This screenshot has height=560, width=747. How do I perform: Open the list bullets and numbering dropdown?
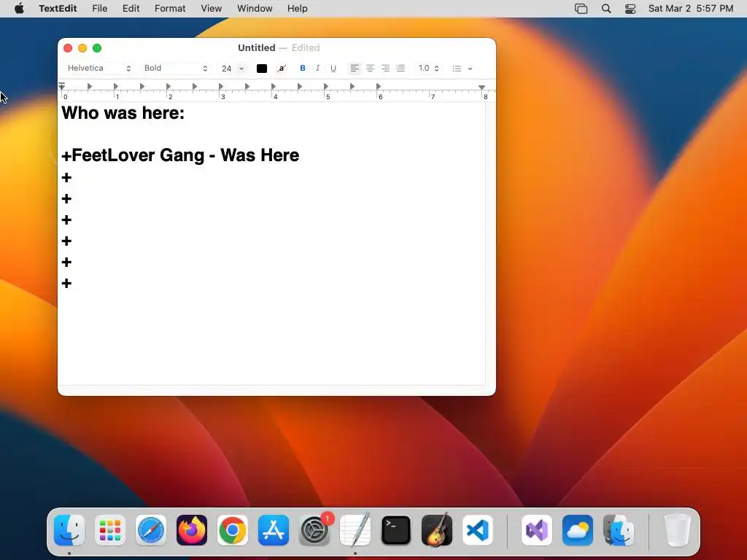click(x=462, y=69)
